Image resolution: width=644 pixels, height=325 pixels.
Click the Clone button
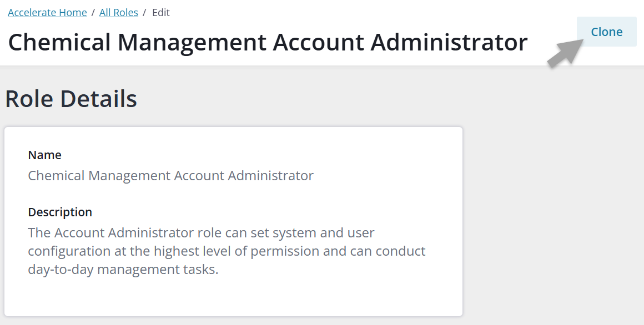coord(606,32)
